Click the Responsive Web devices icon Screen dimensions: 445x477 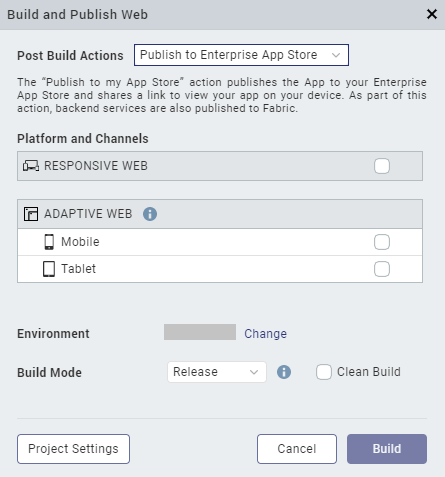(x=31, y=166)
